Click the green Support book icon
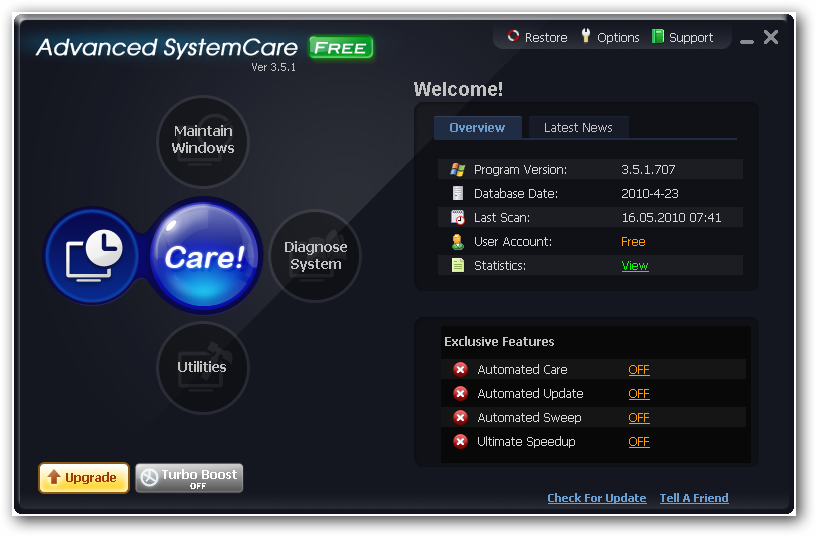The image size is (816, 536). pos(658,36)
